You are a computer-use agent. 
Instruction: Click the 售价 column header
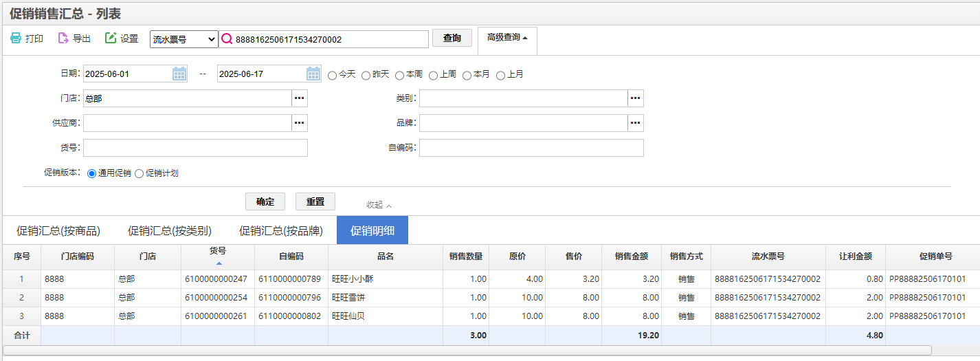[x=574, y=256]
